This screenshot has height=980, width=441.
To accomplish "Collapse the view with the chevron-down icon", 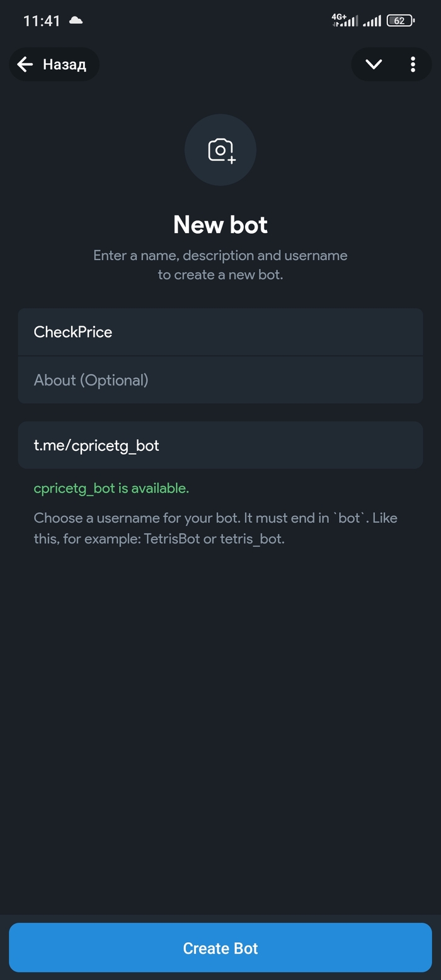I will click(x=374, y=64).
